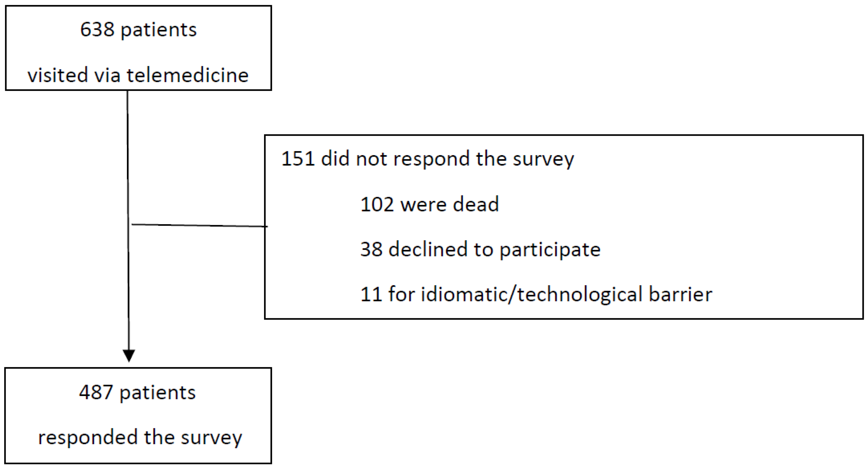Click the word "barrier" in the exclusion box

(x=680, y=294)
